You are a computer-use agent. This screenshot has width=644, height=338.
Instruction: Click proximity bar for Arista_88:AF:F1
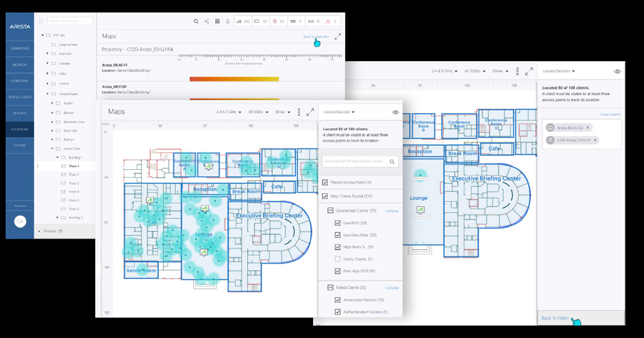pyautogui.click(x=234, y=78)
